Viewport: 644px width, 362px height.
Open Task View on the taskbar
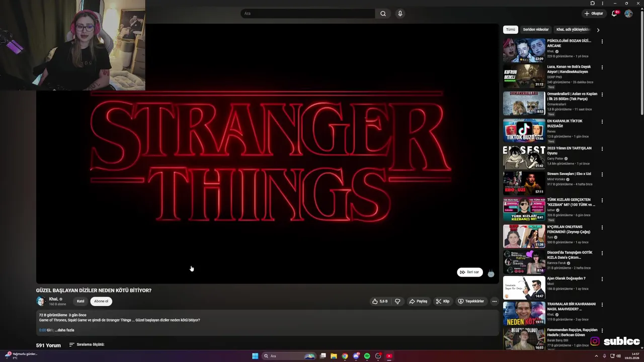323,356
